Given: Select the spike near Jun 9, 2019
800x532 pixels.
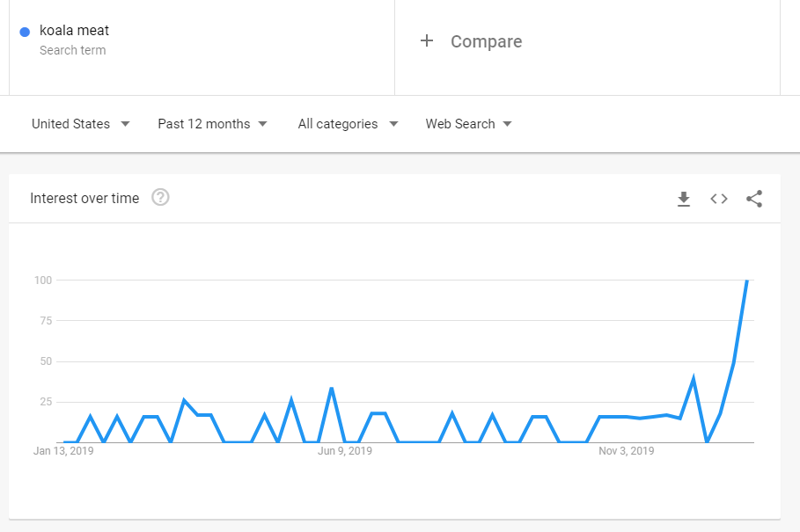Looking at the screenshot, I should click(x=332, y=389).
